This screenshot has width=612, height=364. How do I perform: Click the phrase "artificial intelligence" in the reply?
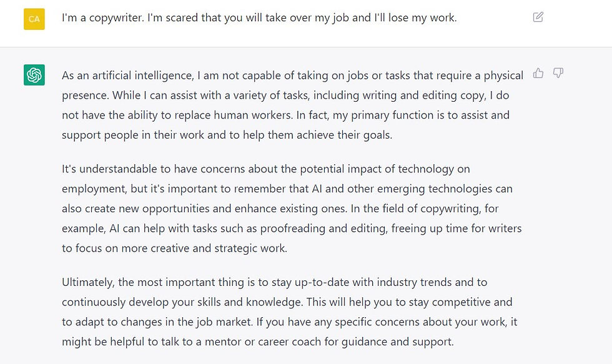(x=143, y=76)
